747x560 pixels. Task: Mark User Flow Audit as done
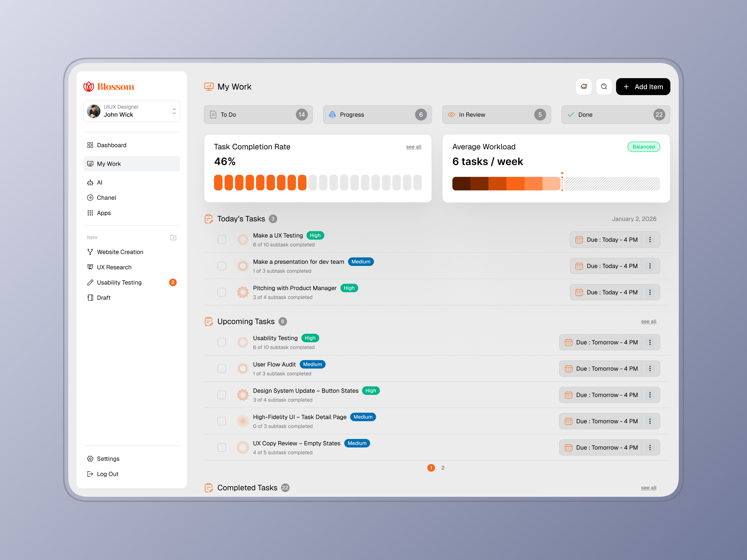click(221, 369)
